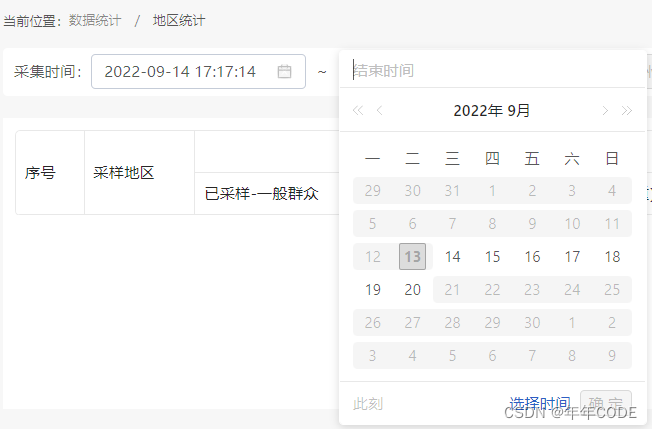Select date 20 in the calendar

(412, 289)
